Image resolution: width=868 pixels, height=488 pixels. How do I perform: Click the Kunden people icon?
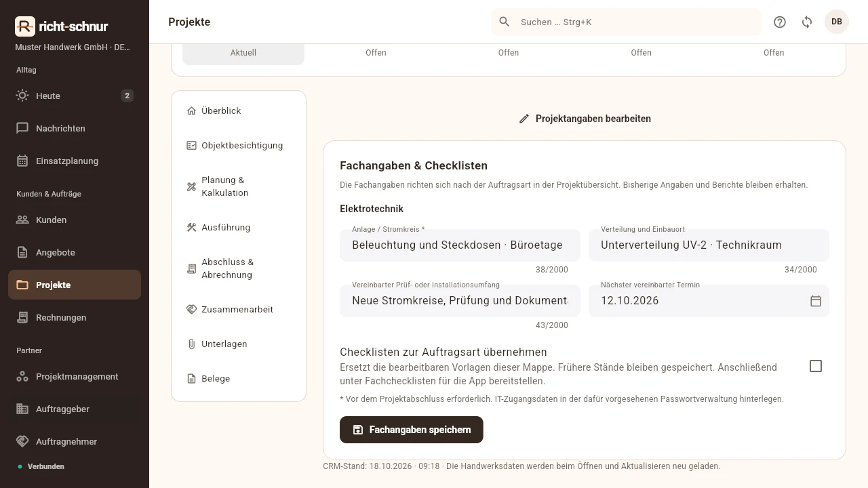22,220
